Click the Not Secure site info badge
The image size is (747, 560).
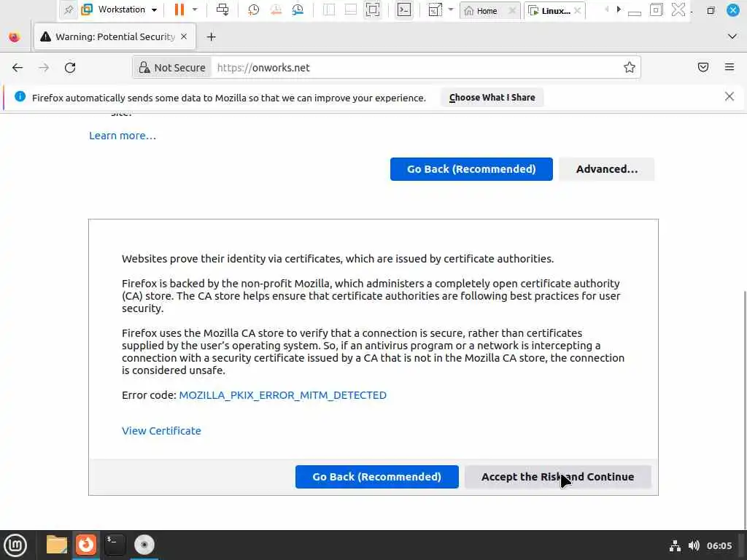tap(172, 68)
